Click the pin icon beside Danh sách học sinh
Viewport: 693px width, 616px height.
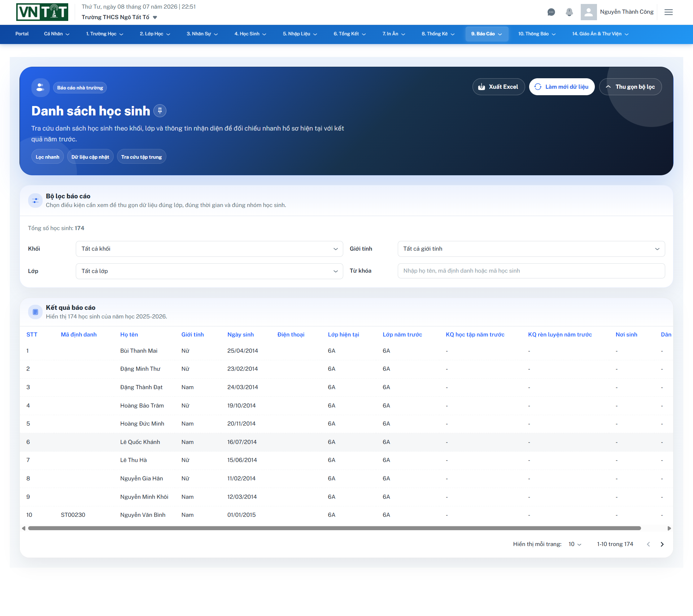(160, 111)
